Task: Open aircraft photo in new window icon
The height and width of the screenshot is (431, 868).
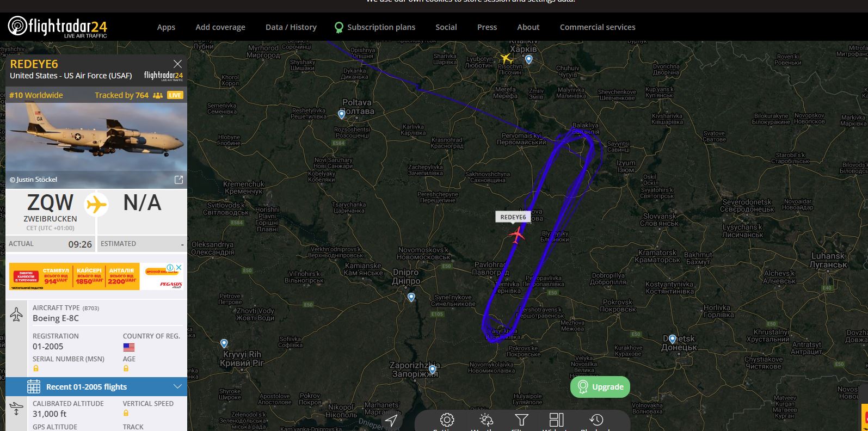Action: click(178, 180)
